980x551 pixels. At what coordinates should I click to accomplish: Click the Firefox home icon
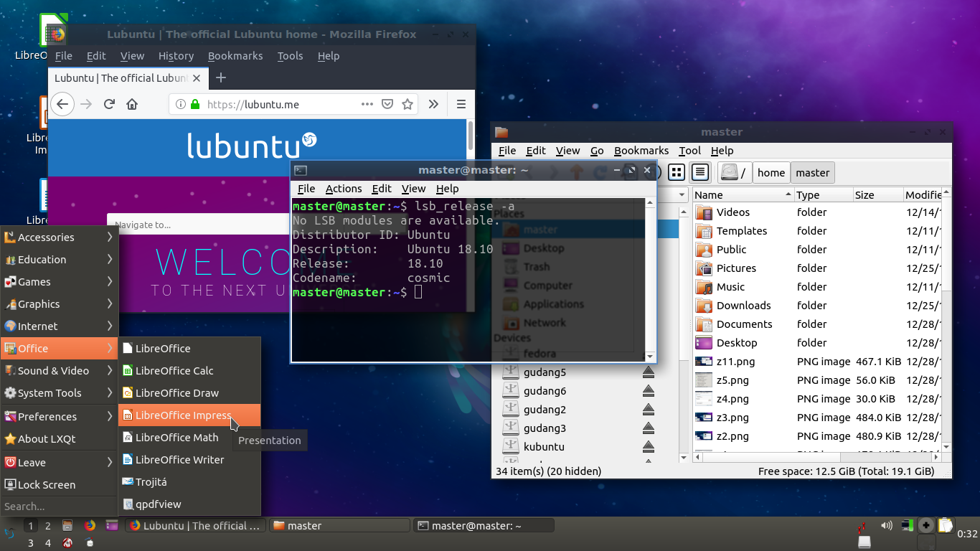(x=132, y=104)
